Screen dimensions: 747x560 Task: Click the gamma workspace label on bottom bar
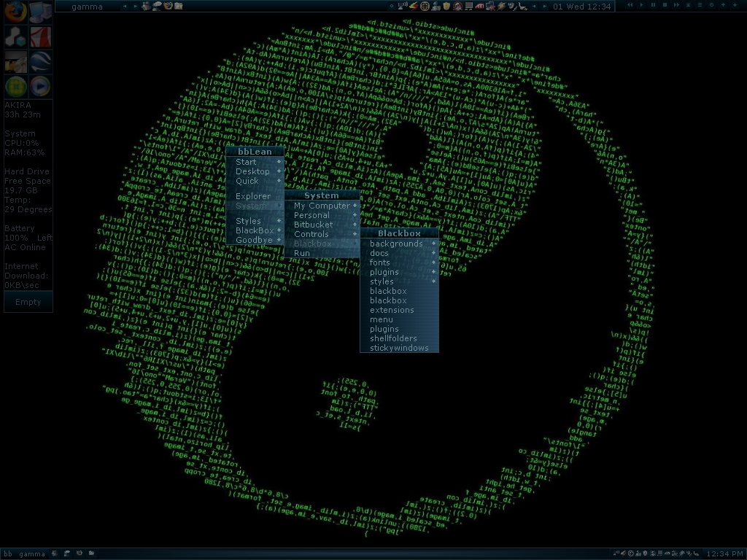[x=32, y=554]
